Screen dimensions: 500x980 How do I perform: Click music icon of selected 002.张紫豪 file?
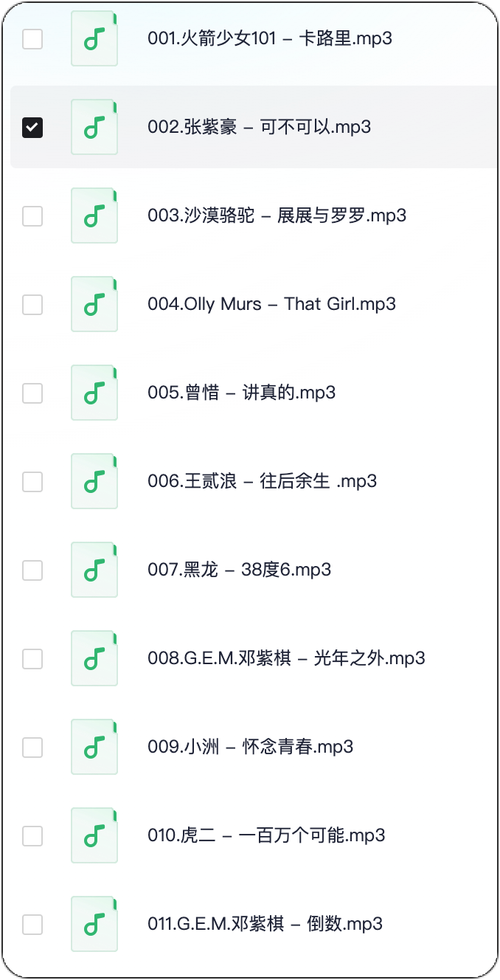94,127
